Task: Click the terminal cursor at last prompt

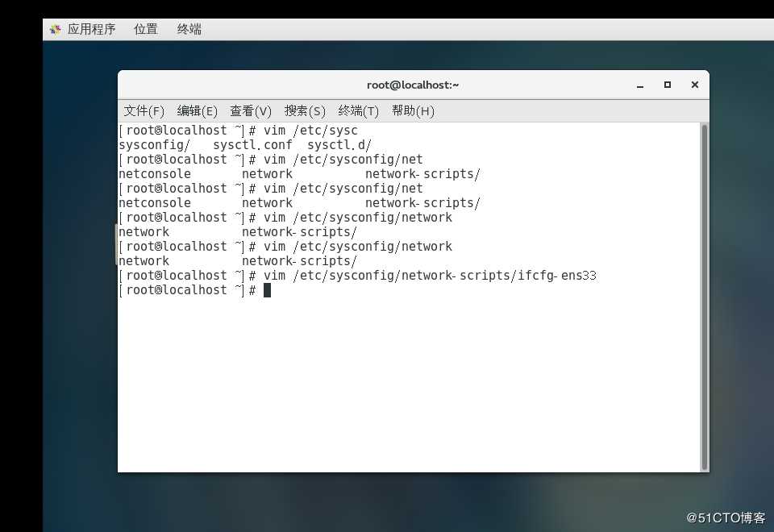Action: 267,290
